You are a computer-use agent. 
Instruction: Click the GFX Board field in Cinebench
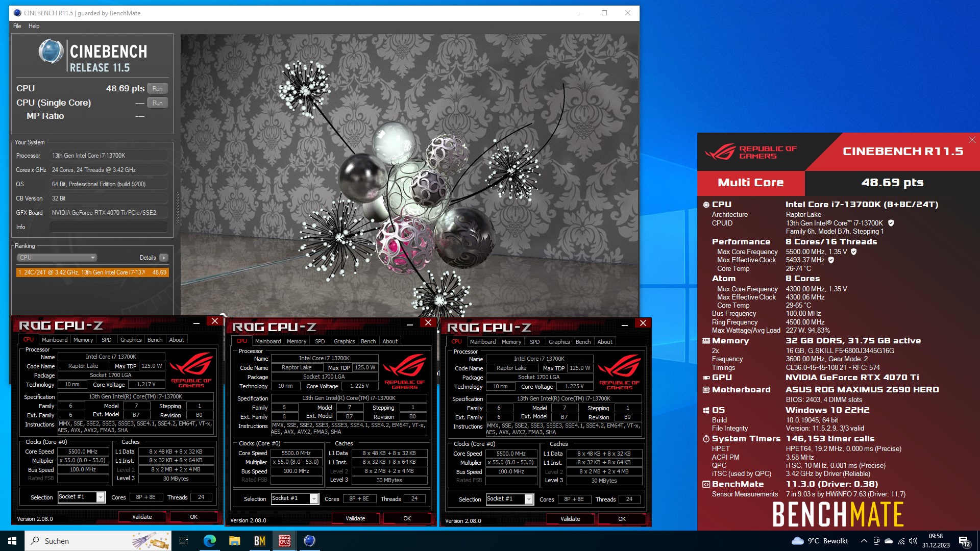pyautogui.click(x=109, y=213)
